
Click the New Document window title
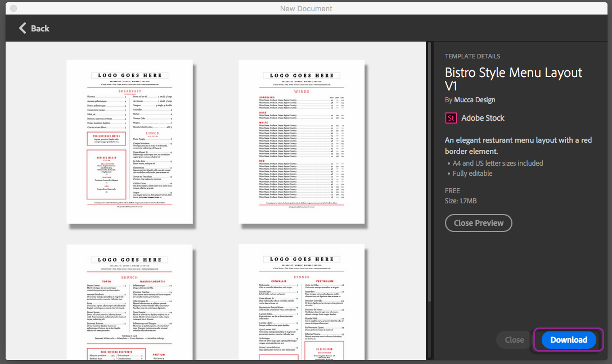pyautogui.click(x=306, y=8)
